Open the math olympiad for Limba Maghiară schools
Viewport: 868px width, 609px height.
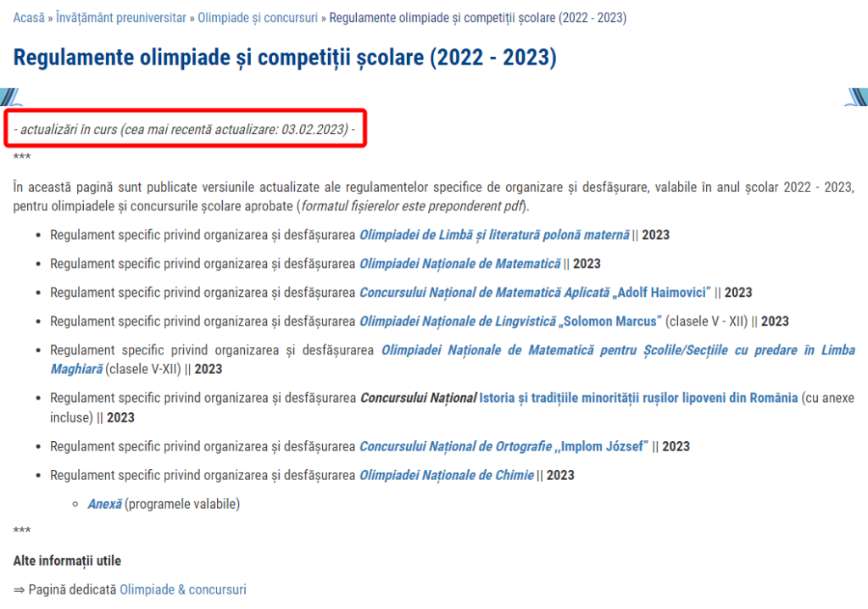click(x=617, y=350)
